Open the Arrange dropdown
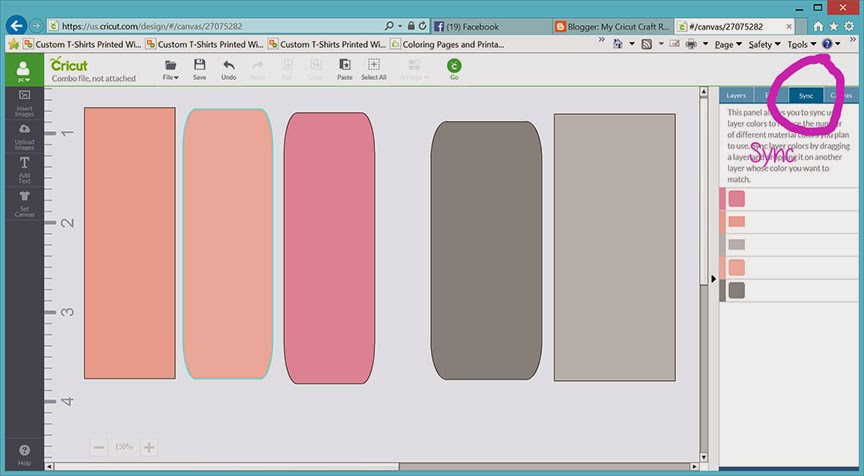The width and height of the screenshot is (864, 476). click(x=414, y=69)
